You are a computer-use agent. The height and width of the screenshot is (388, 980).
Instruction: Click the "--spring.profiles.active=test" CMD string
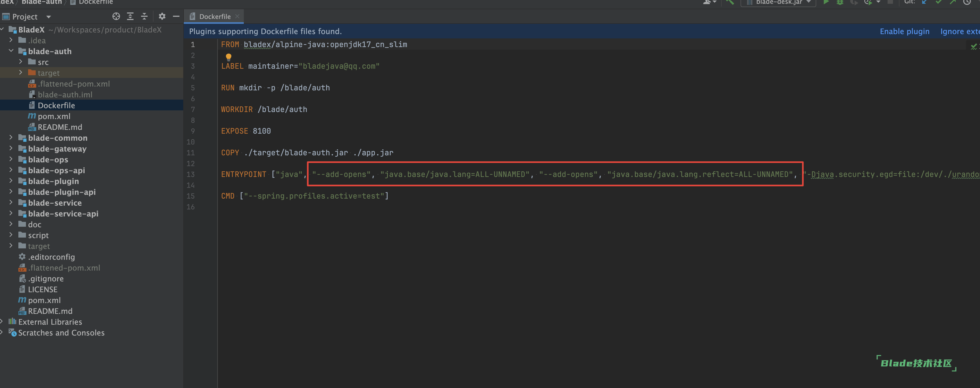pyautogui.click(x=314, y=196)
